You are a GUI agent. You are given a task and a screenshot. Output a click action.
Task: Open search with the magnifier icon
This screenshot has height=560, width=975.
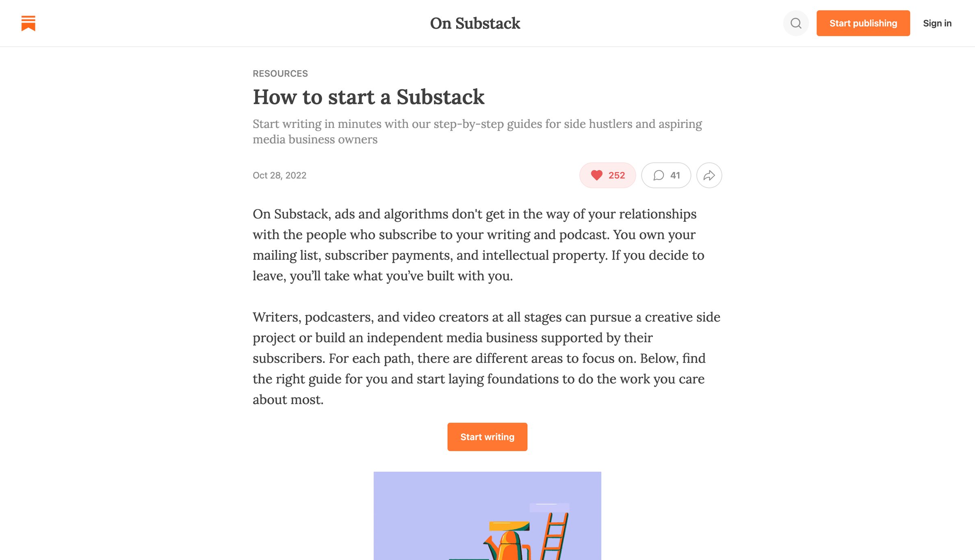795,23
